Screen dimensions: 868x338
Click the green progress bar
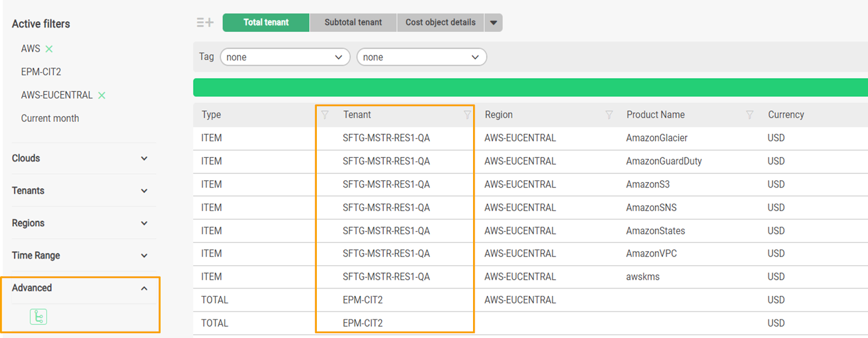[x=531, y=87]
